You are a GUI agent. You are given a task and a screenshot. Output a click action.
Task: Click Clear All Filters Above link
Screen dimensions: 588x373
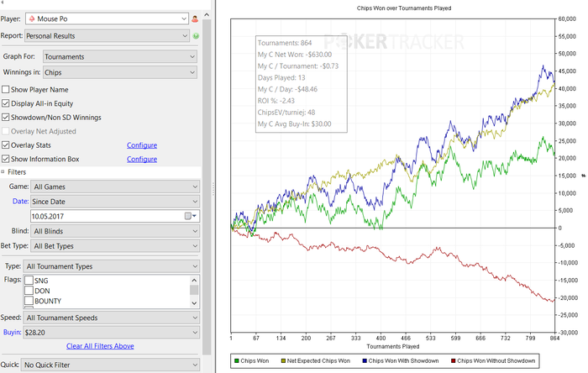coord(100,346)
